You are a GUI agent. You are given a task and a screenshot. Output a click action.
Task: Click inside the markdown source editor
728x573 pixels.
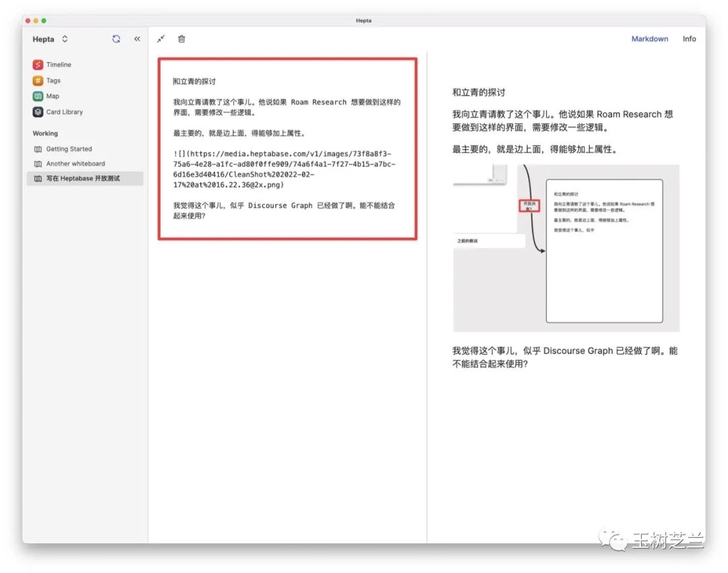click(x=287, y=148)
